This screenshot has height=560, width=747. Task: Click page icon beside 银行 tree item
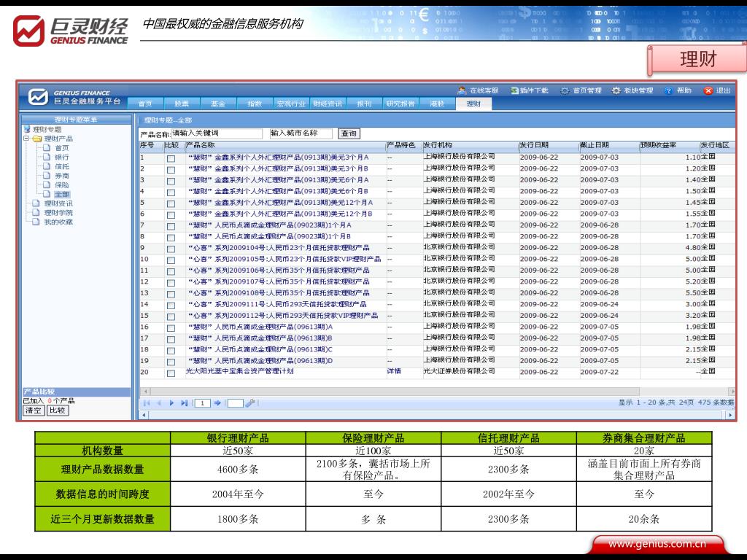[47, 157]
